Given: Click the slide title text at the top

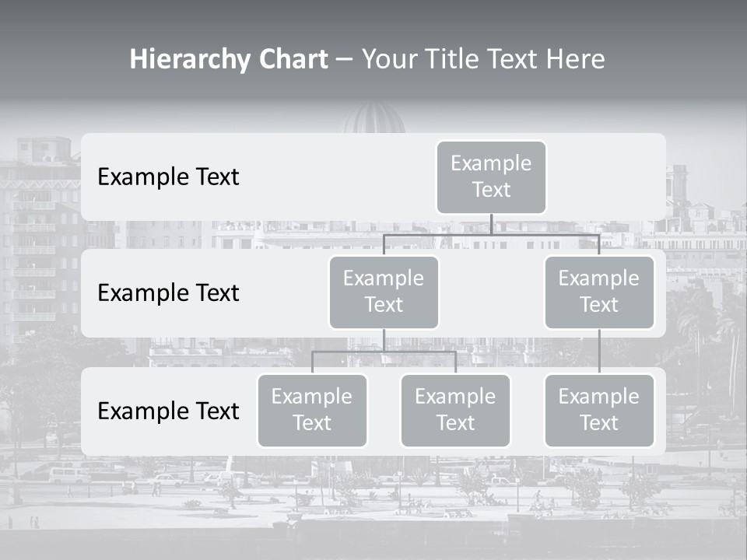Looking at the screenshot, I should 367,59.
